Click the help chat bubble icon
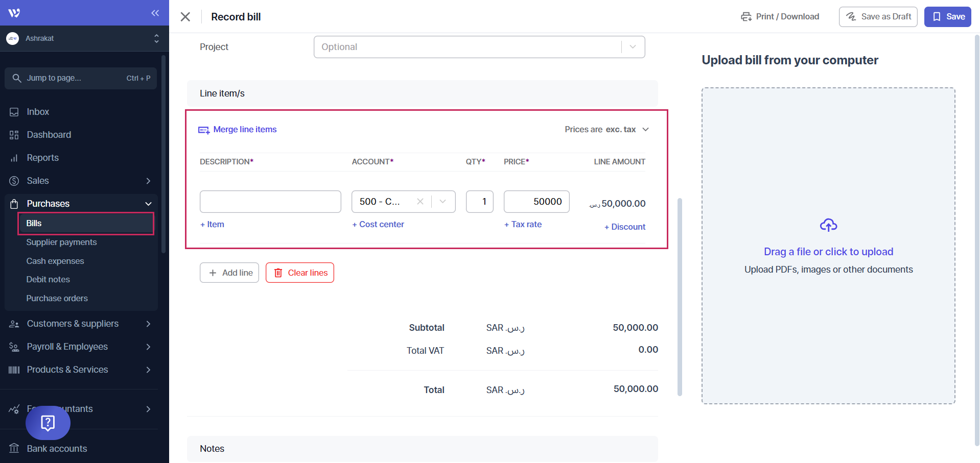This screenshot has height=463, width=980. [x=48, y=423]
